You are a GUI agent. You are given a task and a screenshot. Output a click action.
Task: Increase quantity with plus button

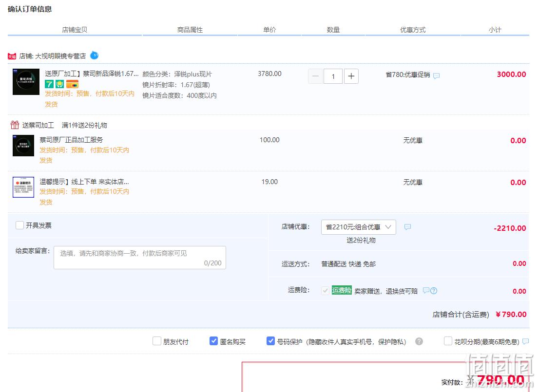[x=351, y=76]
